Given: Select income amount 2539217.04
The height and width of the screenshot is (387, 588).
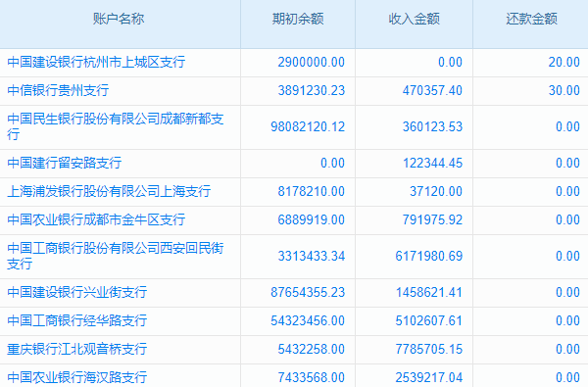Looking at the screenshot, I should point(429,377).
